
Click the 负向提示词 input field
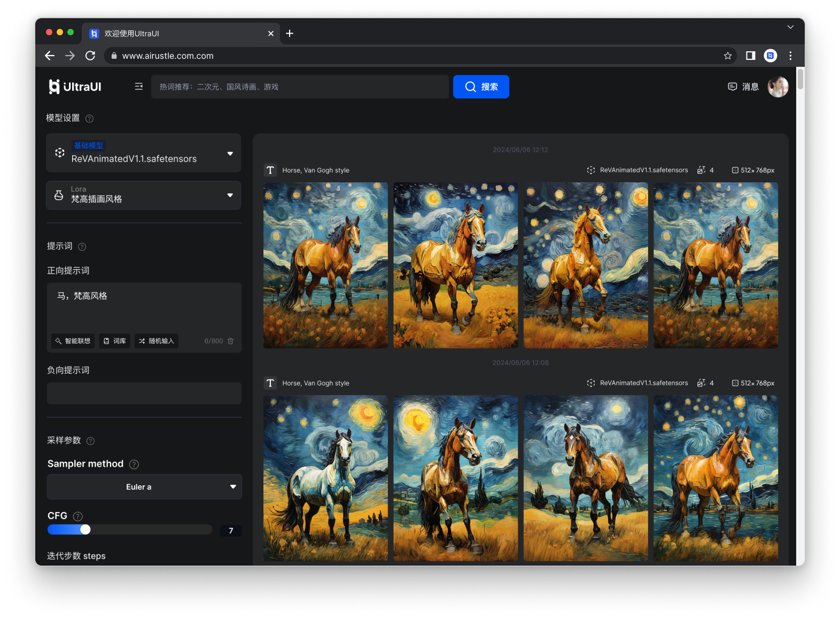144,393
